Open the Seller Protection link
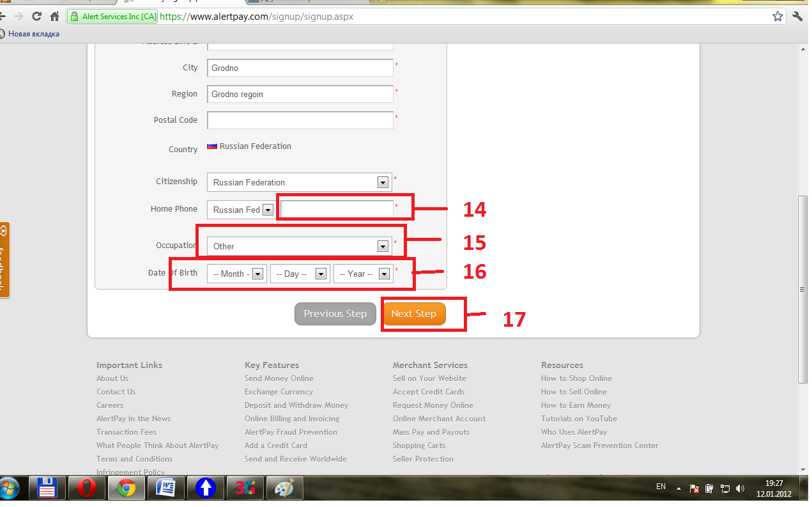Viewport: 812px width, 507px height. tap(423, 459)
